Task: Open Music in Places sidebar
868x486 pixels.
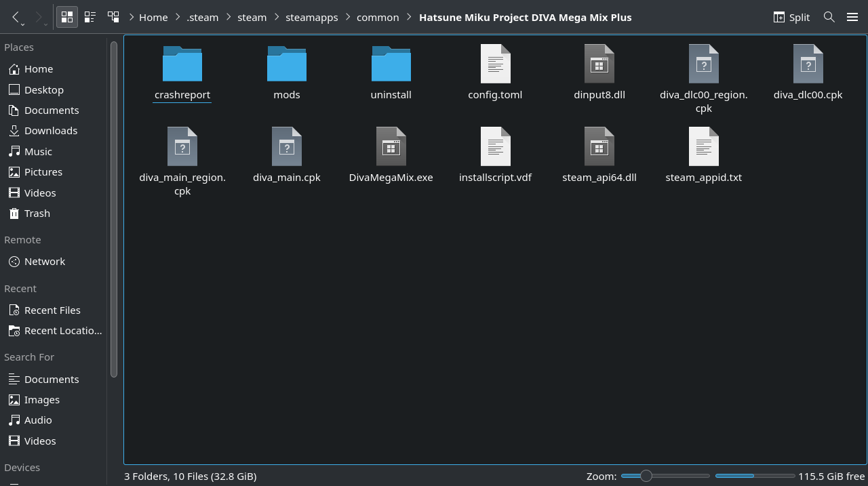Action: tap(54, 151)
